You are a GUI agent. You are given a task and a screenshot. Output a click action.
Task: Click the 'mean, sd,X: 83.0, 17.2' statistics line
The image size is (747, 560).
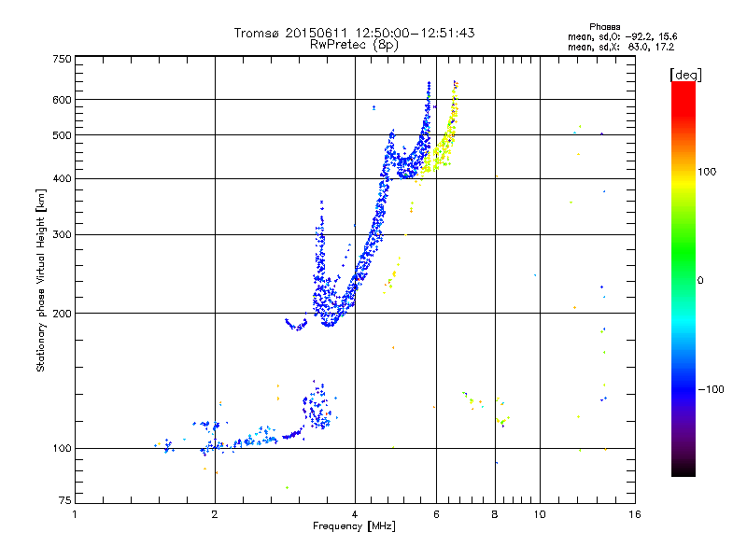coord(621,48)
